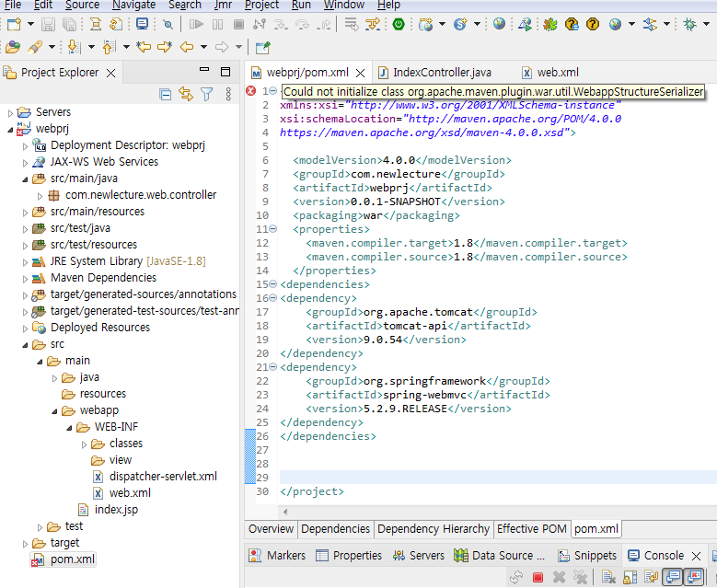Toggle fold marker at line 11

click(x=273, y=228)
